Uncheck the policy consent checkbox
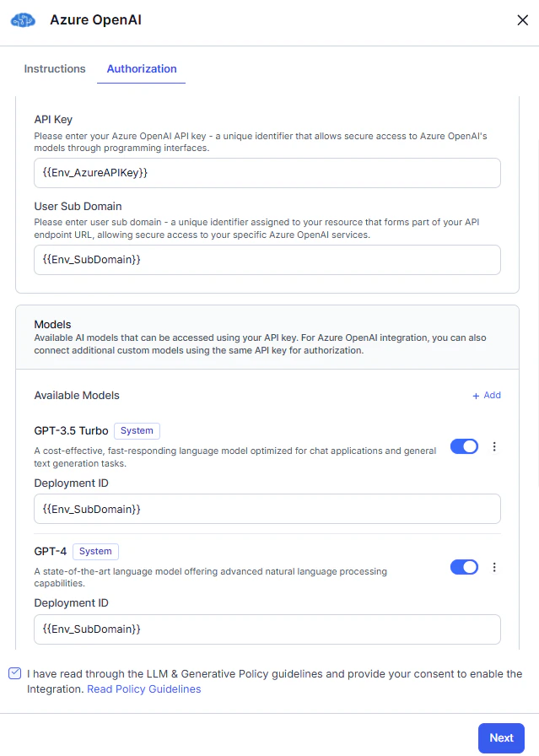This screenshot has height=756, width=539. tap(14, 673)
